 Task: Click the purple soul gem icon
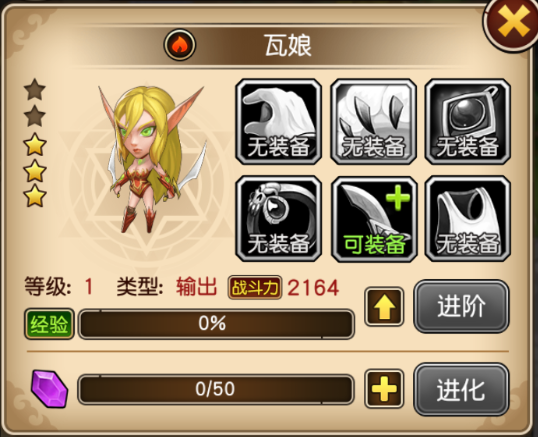click(49, 389)
